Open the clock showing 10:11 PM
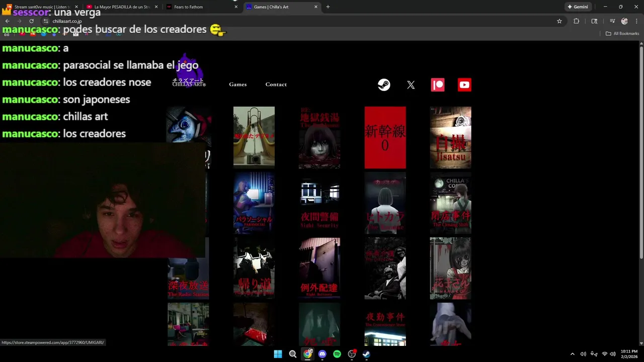 [x=629, y=354]
